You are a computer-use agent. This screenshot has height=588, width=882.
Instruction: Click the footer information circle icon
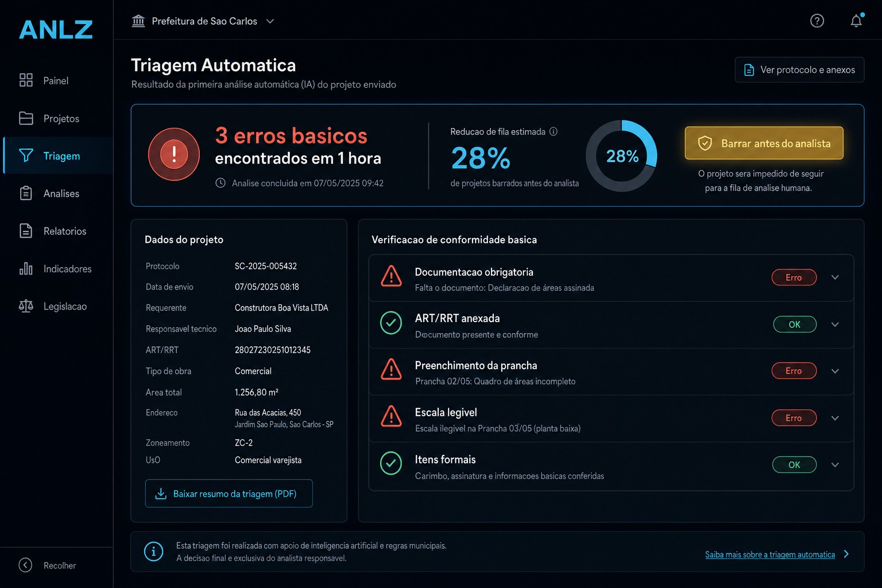[153, 552]
